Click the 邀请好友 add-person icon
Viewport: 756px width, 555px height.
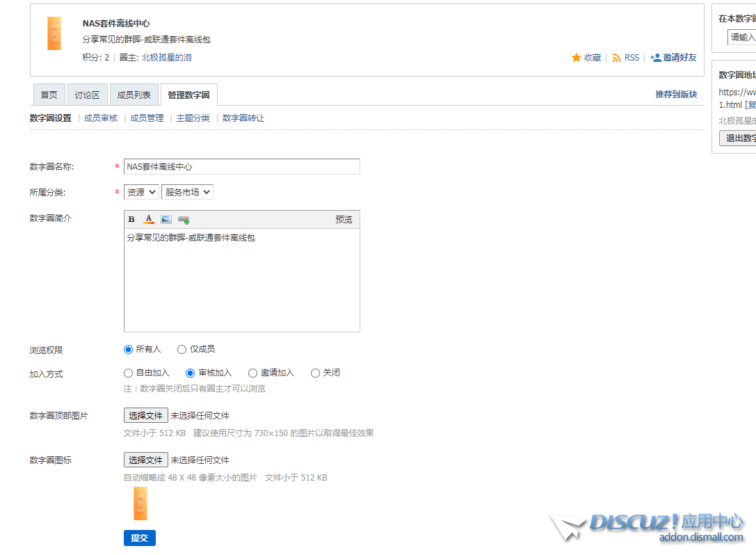coord(655,58)
